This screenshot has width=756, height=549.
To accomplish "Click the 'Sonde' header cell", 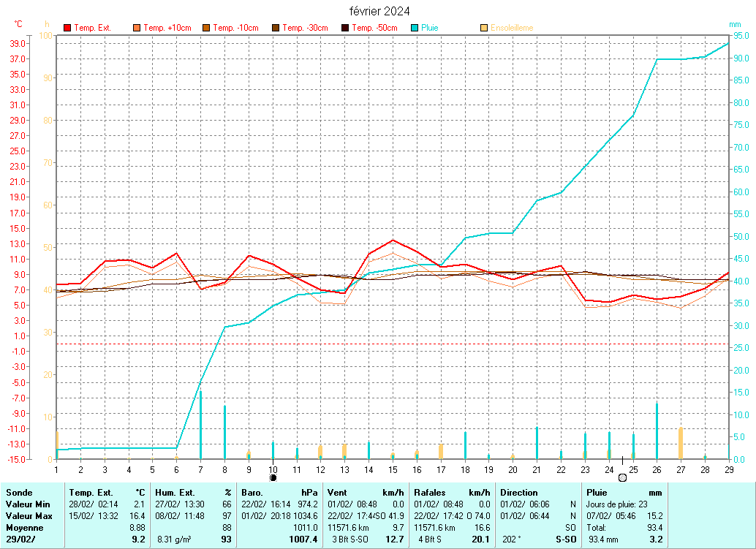I will [19, 493].
